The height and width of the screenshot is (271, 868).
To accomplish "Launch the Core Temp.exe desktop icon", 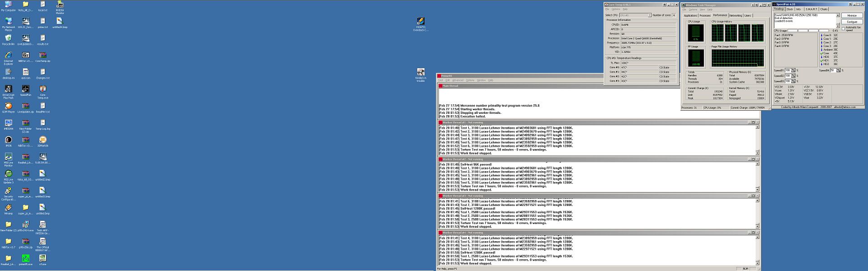I will coord(42,92).
